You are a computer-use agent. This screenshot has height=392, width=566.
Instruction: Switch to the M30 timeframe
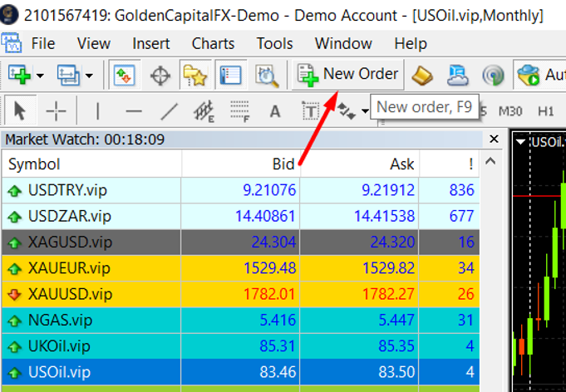(510, 111)
